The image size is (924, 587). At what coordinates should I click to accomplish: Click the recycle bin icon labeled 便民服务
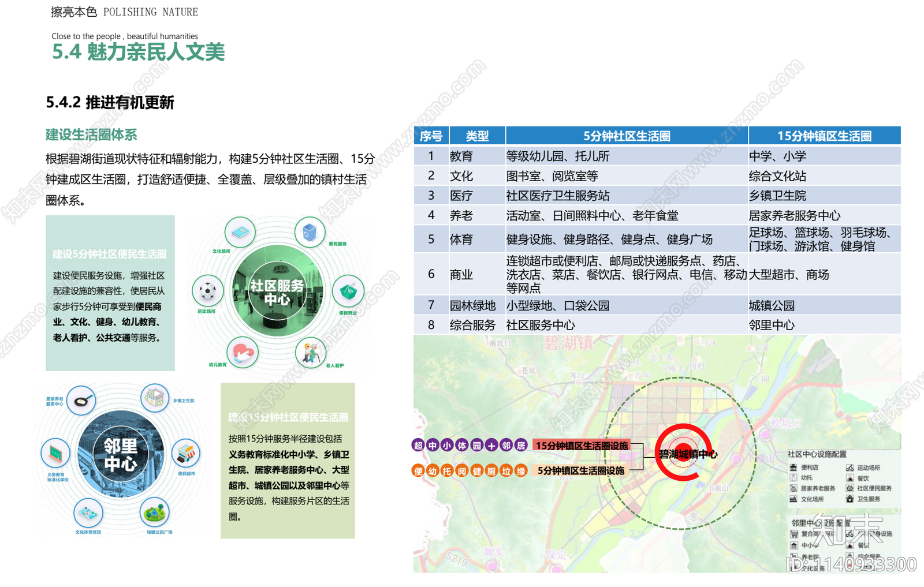[x=310, y=232]
